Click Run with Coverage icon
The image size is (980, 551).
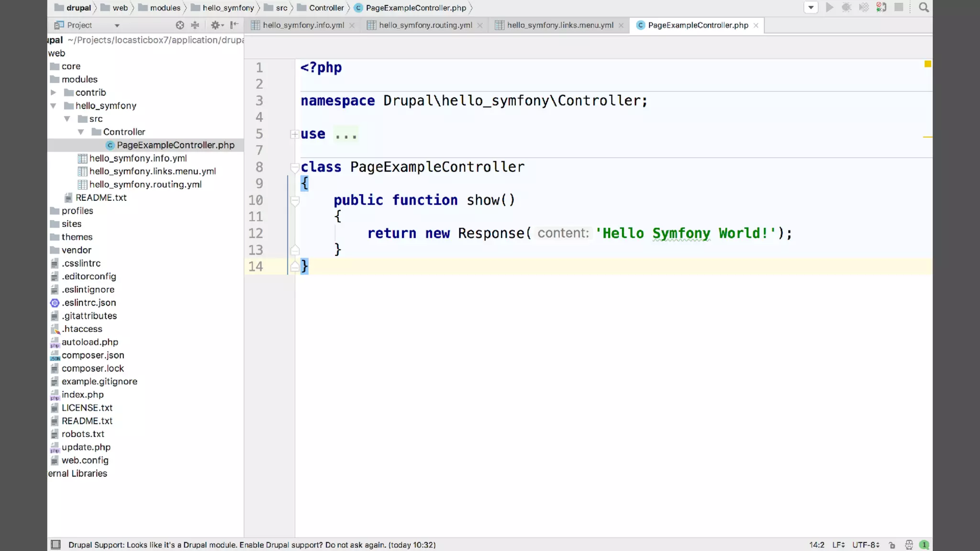(x=864, y=8)
